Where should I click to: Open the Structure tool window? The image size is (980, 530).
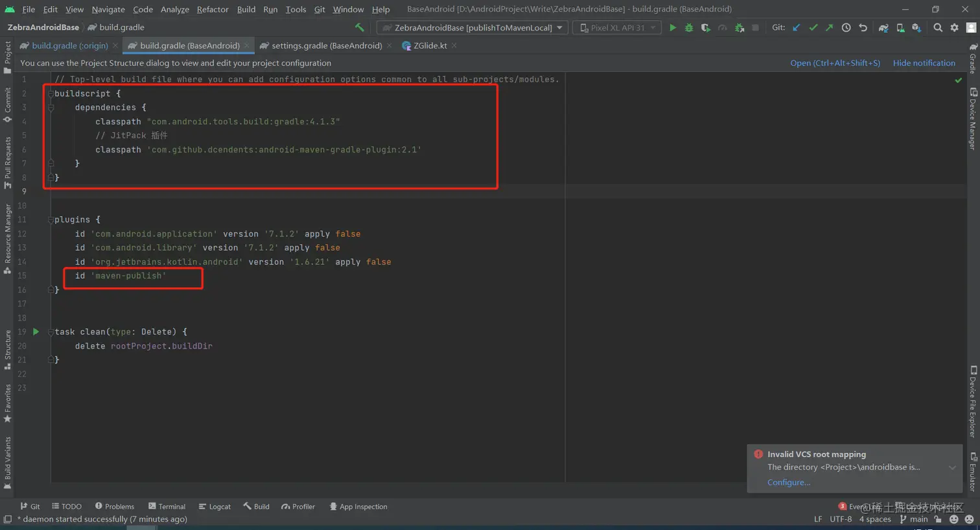point(7,350)
